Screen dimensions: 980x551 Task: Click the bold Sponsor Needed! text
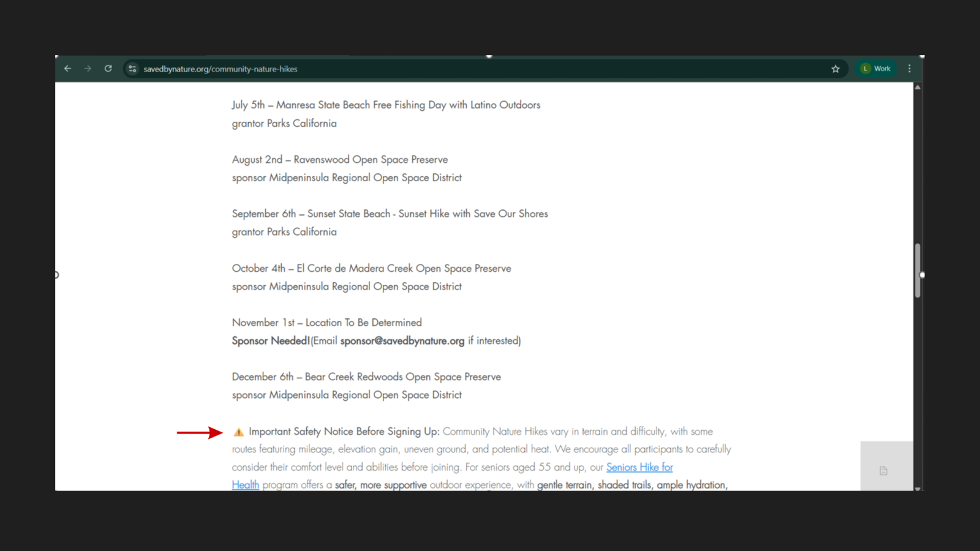(271, 341)
